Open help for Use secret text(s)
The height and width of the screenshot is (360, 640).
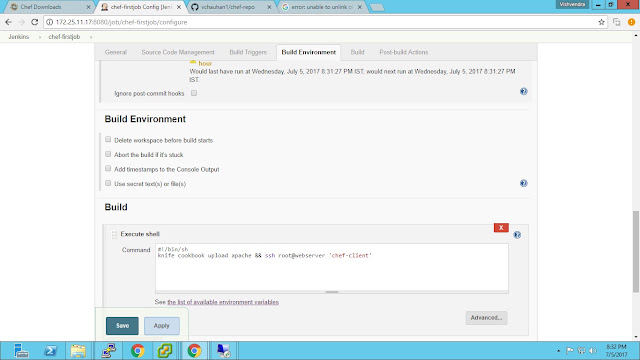coord(524,183)
